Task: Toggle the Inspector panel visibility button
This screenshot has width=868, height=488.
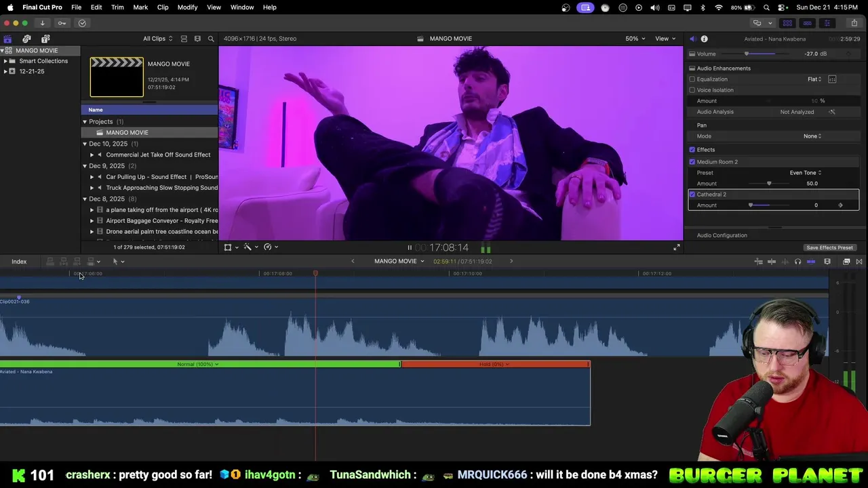Action: (x=827, y=23)
